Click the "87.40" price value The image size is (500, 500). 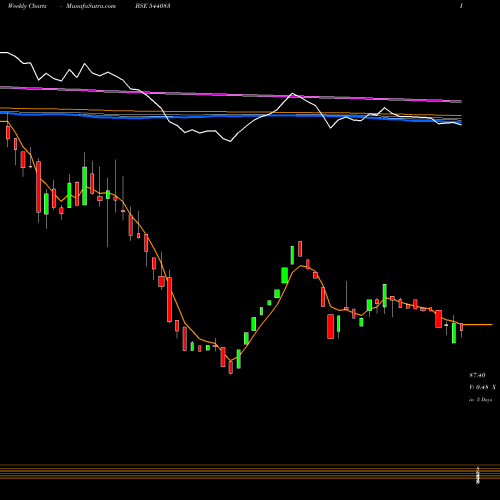tap(477, 375)
